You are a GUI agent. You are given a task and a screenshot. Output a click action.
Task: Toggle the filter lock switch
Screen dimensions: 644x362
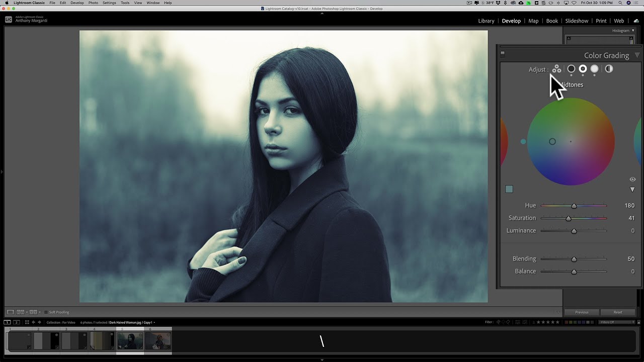pos(639,322)
